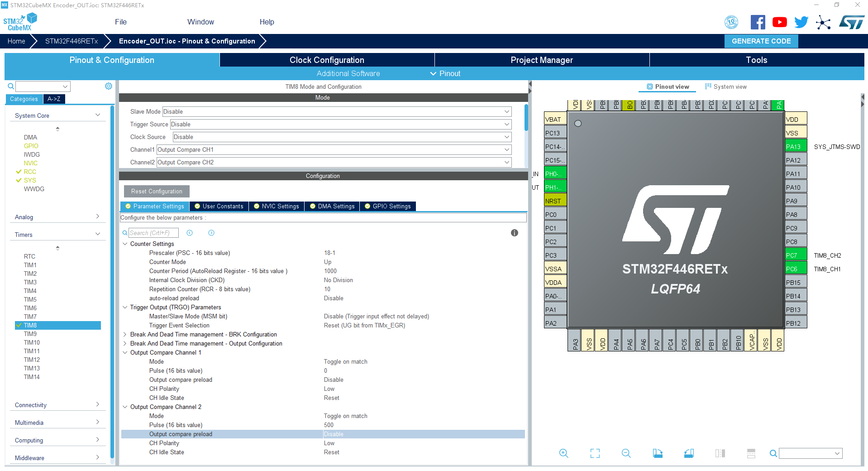
Task: Expand Break And Dead Time BRK Configuration
Action: tap(125, 334)
